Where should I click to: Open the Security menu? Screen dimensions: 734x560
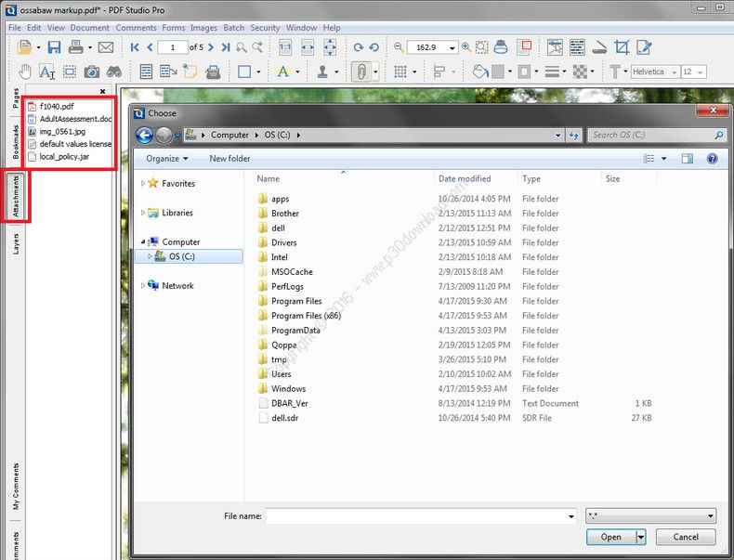pos(265,28)
